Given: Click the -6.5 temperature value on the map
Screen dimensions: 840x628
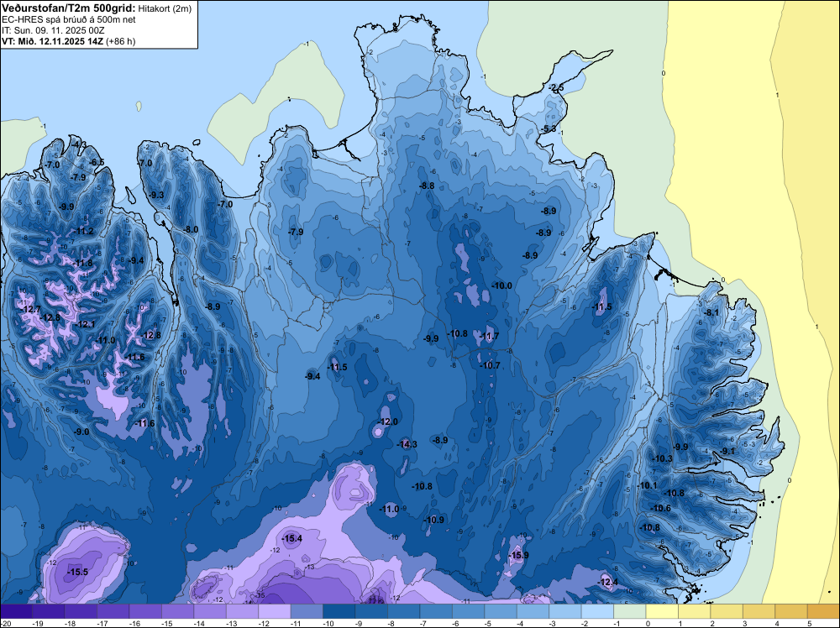Looking at the screenshot, I should 97,162.
